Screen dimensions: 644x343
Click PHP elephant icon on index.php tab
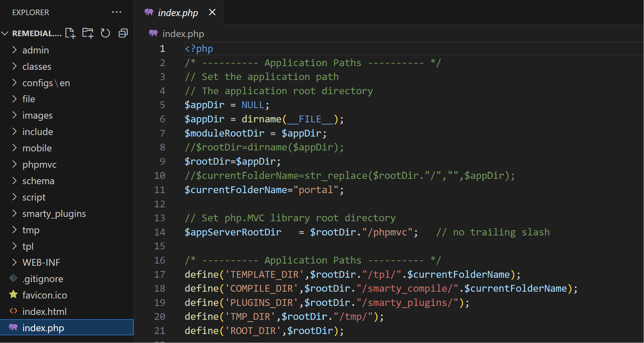[149, 12]
